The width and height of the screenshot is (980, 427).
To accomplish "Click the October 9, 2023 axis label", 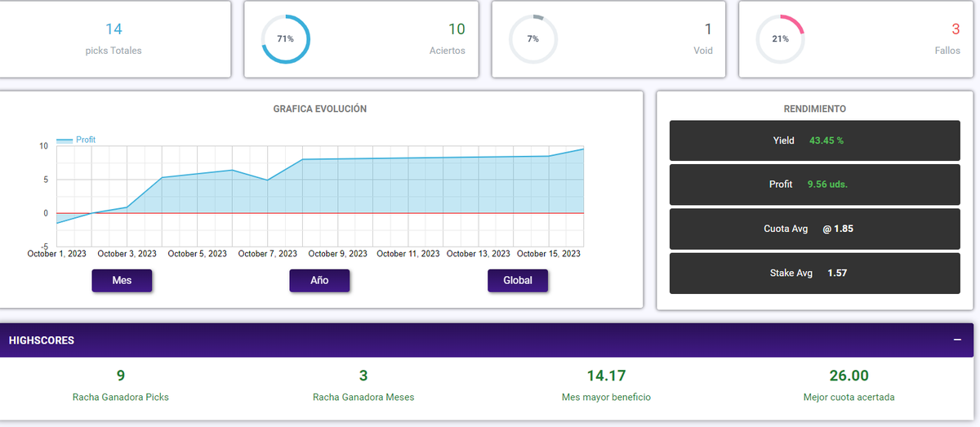I will 338,254.
